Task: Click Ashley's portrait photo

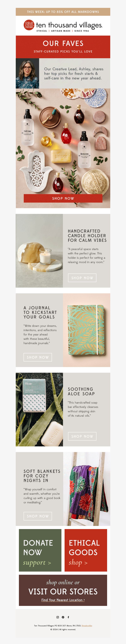Action: coord(28,73)
